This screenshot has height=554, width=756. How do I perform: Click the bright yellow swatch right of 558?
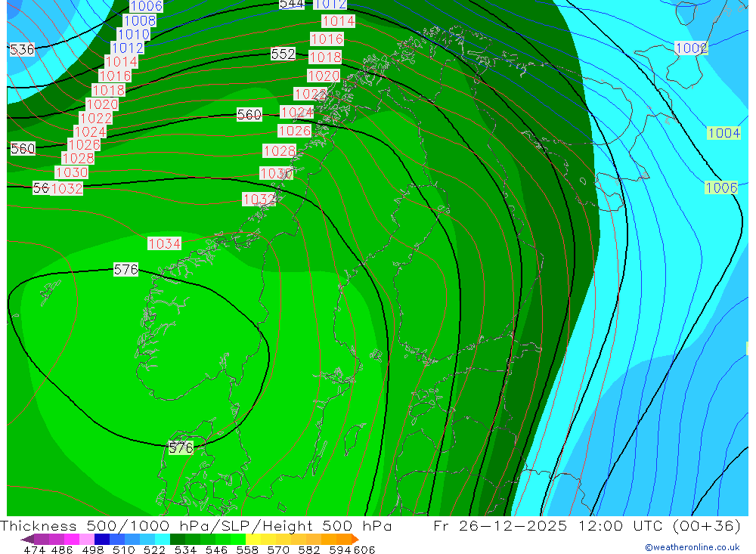pos(253,539)
